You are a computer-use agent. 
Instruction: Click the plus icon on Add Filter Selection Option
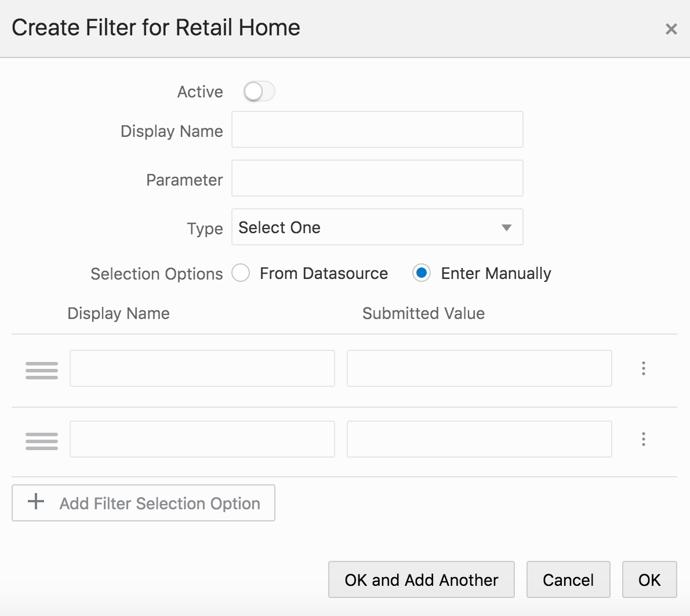tap(36, 502)
